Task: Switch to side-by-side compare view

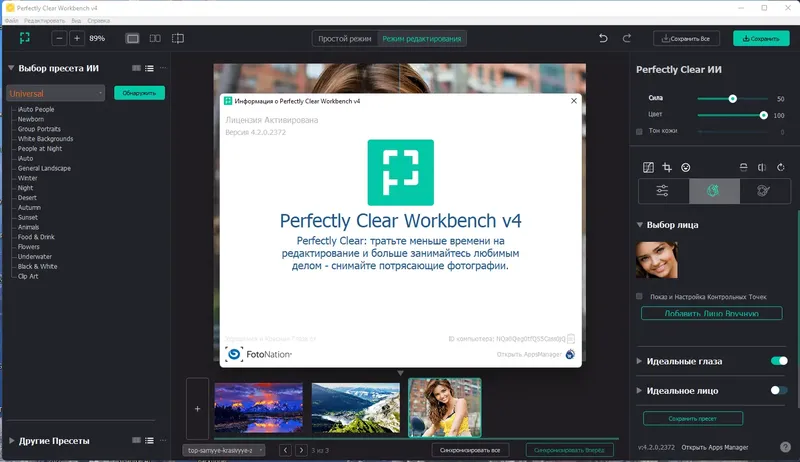Action: (155, 39)
